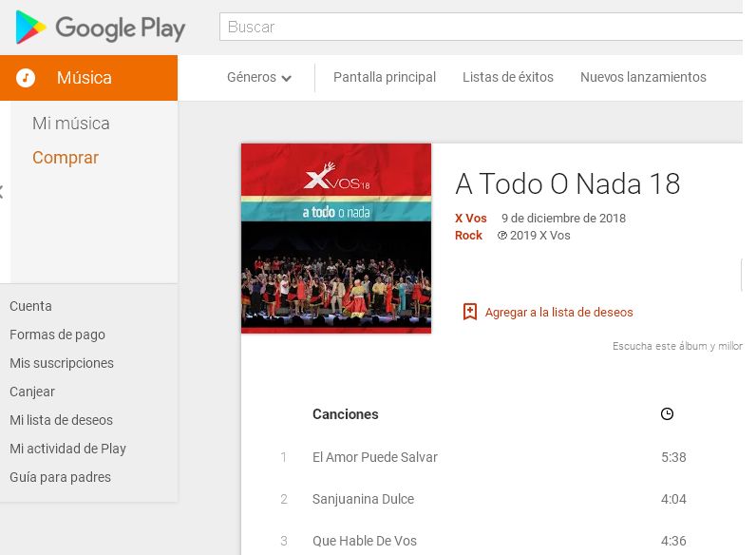Type in the Buscar search field
This screenshot has width=756, height=555.
[480, 27]
